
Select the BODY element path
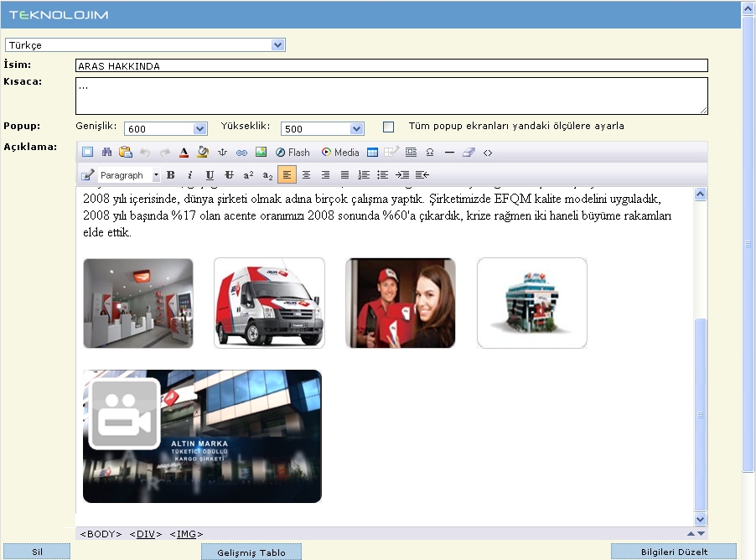click(101, 534)
